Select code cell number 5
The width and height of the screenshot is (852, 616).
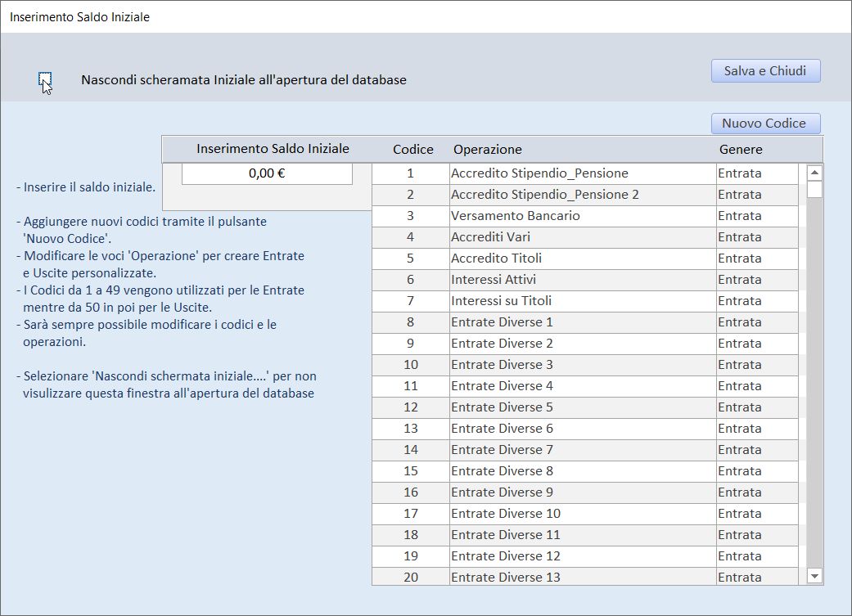[411, 258]
